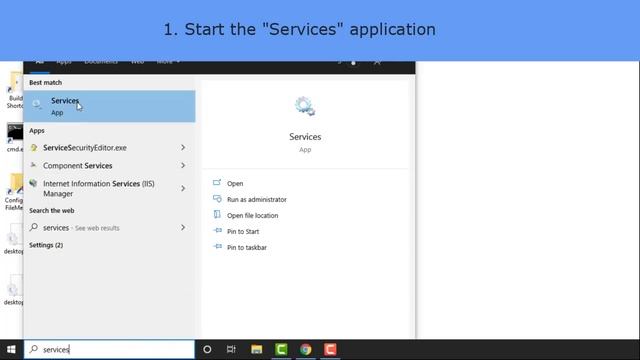640x360 pixels.
Task: Choose Open file location
Action: pyautogui.click(x=253, y=216)
